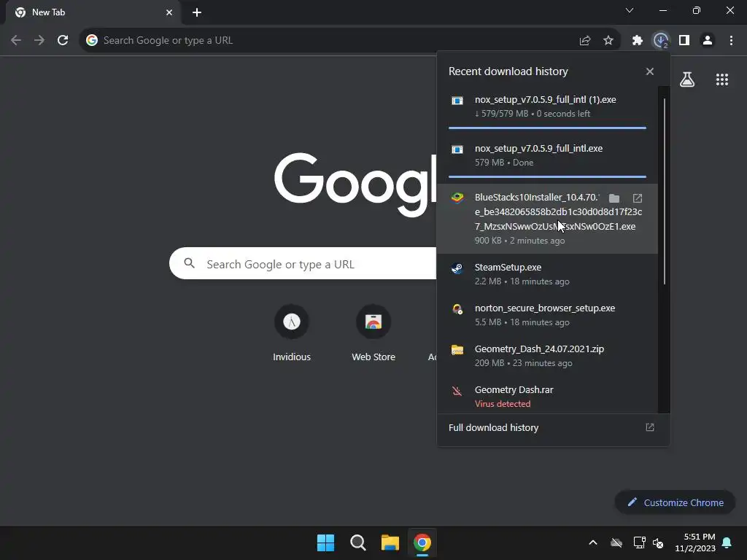The width and height of the screenshot is (747, 560).
Task: Show hidden system tray icons
Action: tap(593, 542)
